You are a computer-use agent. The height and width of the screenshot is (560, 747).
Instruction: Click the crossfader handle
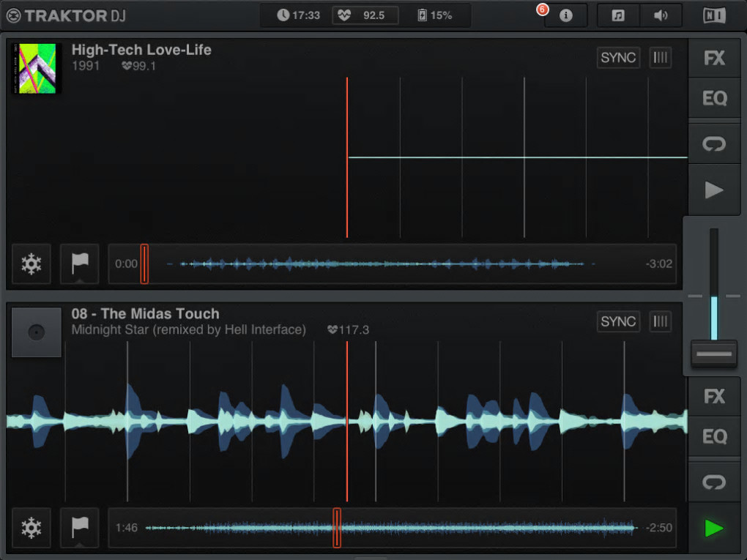click(713, 354)
